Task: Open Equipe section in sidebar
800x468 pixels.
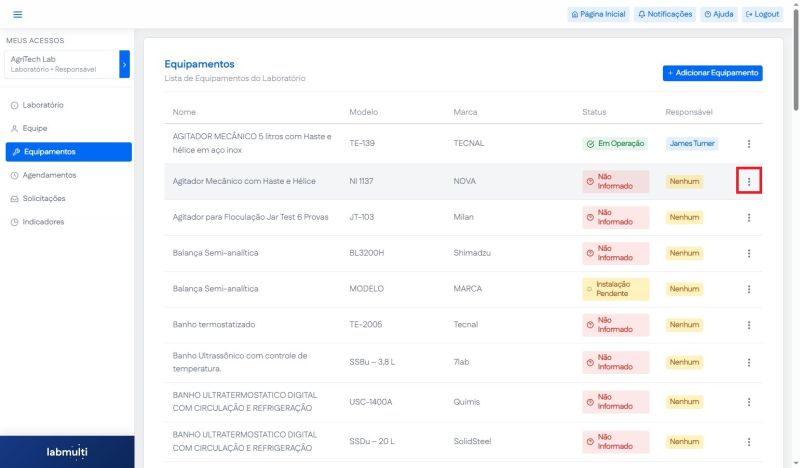Action: point(35,128)
